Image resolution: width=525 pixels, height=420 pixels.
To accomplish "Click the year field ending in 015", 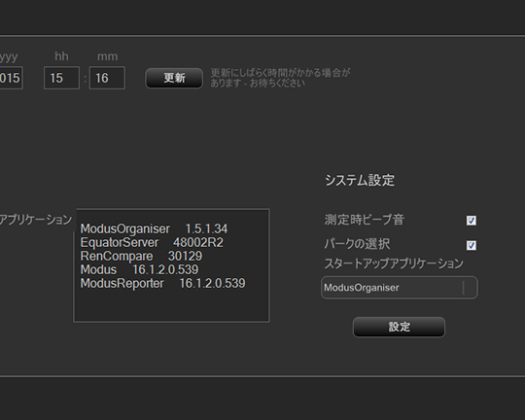I will tap(11, 78).
